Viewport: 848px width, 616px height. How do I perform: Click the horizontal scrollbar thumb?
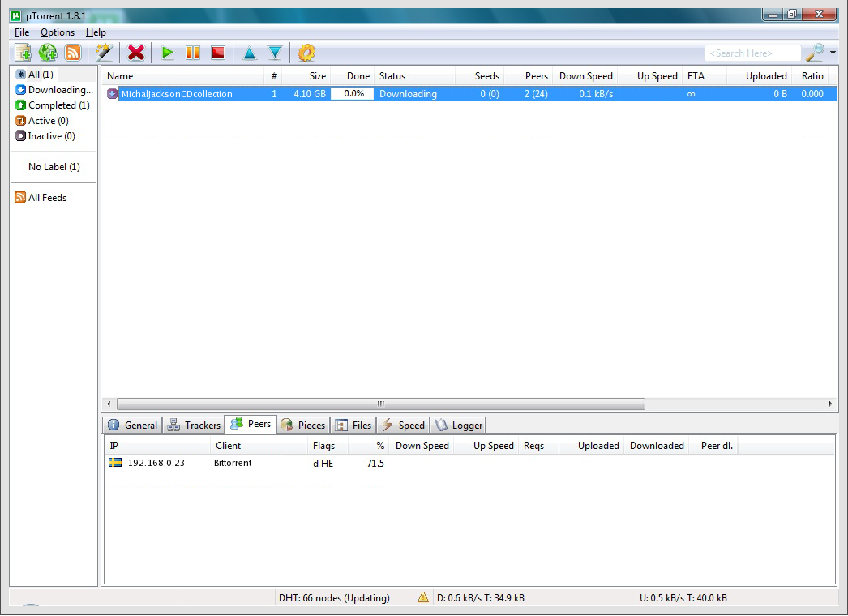click(381, 404)
